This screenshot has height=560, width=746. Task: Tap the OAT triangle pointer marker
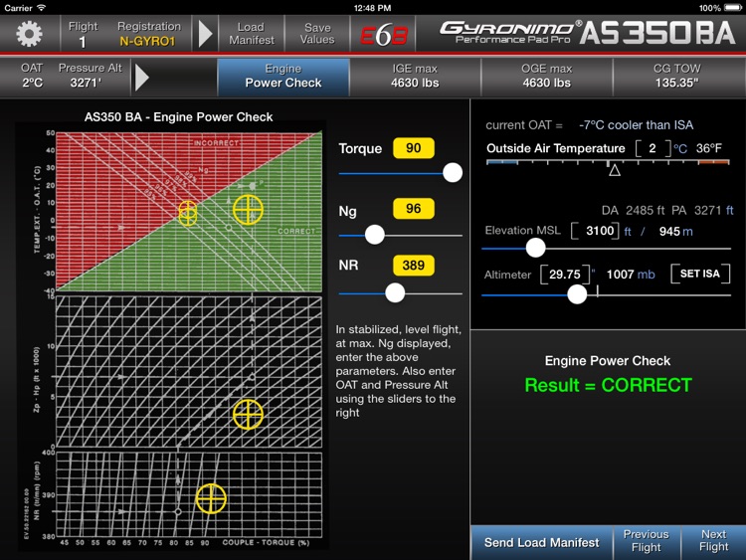(x=615, y=170)
